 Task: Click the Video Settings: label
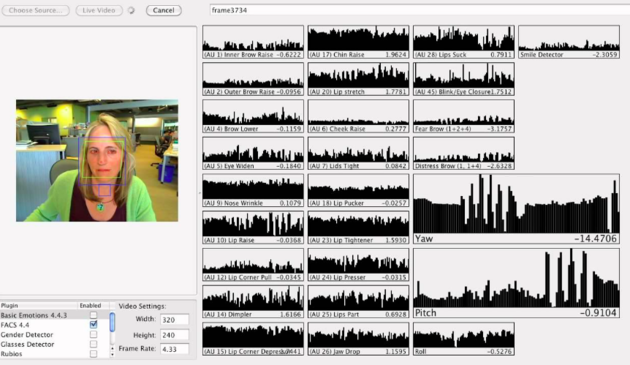(x=142, y=306)
